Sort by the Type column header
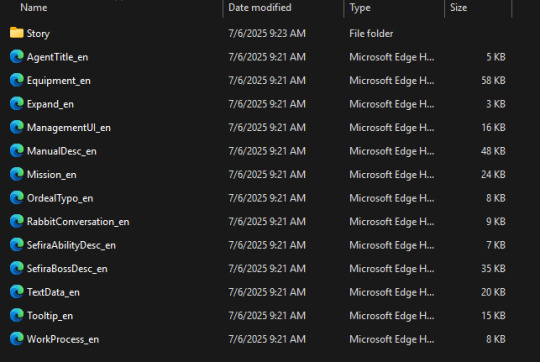The height and width of the screenshot is (362, 540). click(360, 7)
